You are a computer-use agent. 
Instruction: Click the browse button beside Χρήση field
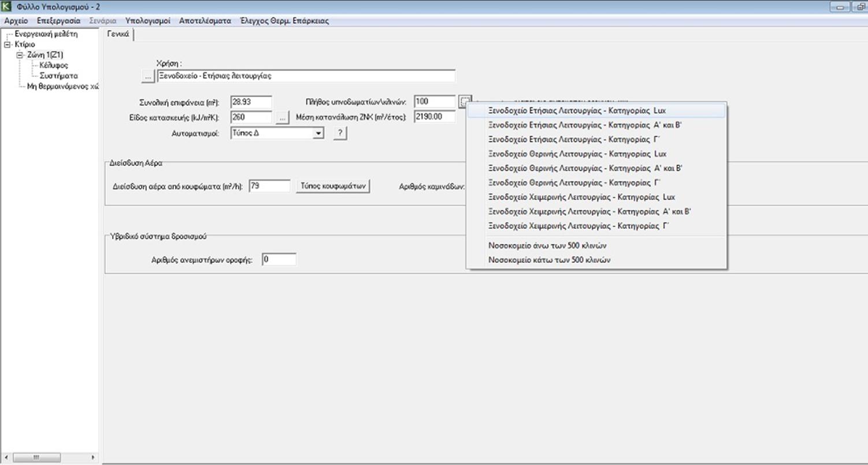coord(148,76)
